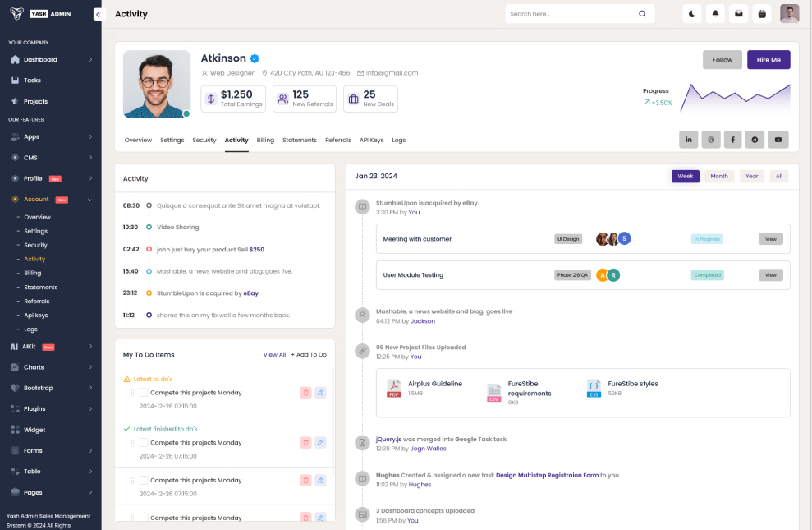Switch to the Overview profile tab
This screenshot has height=530, width=812.
pyautogui.click(x=138, y=140)
